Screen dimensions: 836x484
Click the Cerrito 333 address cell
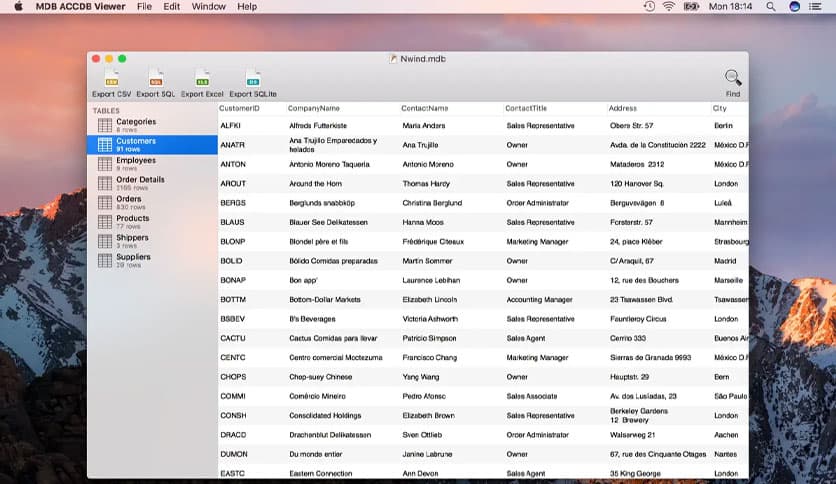[628, 338]
